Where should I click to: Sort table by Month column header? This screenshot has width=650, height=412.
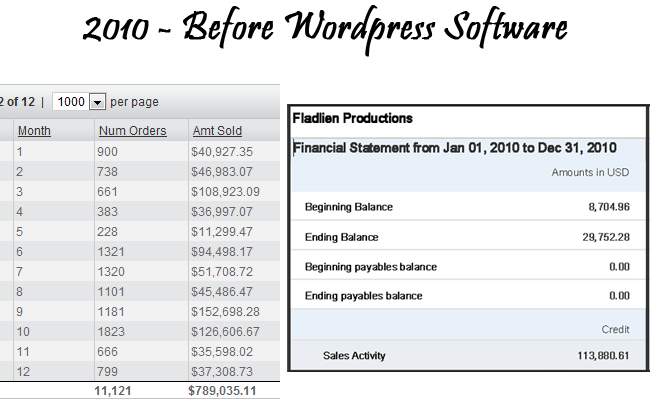[33, 131]
